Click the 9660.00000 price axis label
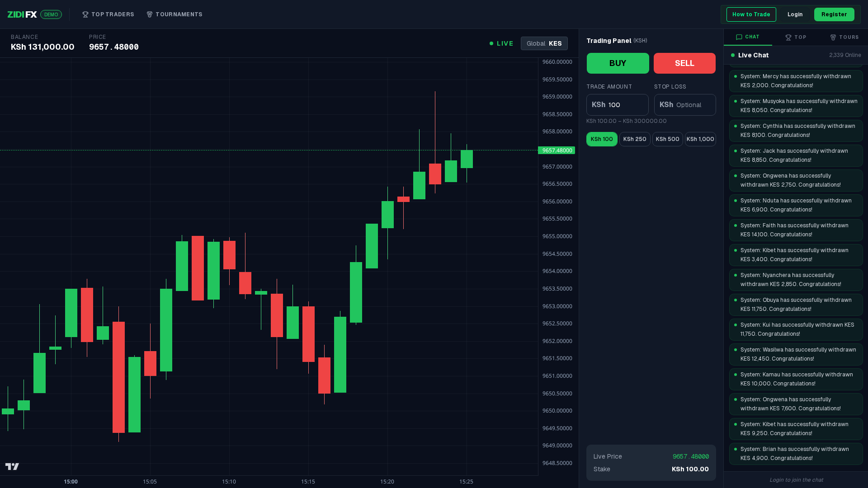This screenshot has height=488, width=868. point(557,62)
